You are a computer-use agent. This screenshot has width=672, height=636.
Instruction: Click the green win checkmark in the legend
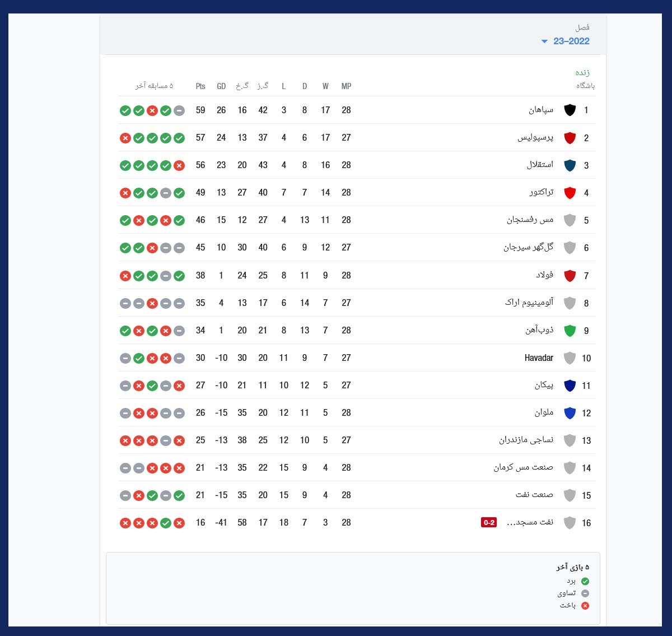pyautogui.click(x=586, y=582)
